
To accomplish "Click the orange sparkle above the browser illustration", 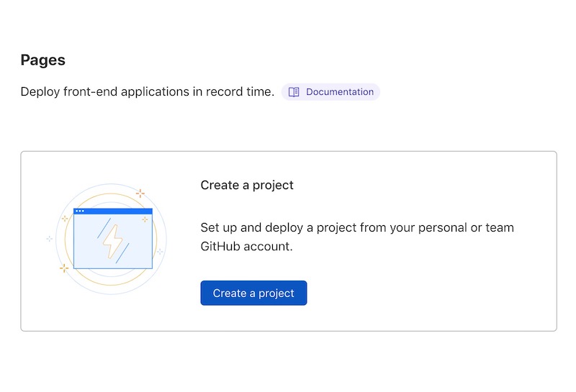I will 140,193.
